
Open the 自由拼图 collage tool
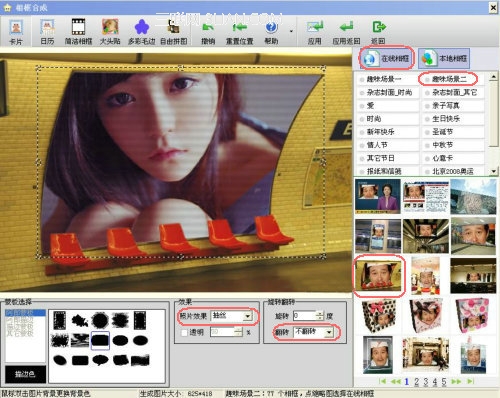[x=174, y=32]
